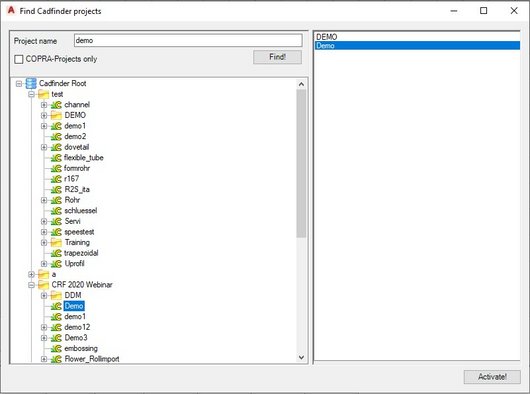530x394 pixels.
Task: Click the schluessel project icon
Action: pyautogui.click(x=56, y=211)
